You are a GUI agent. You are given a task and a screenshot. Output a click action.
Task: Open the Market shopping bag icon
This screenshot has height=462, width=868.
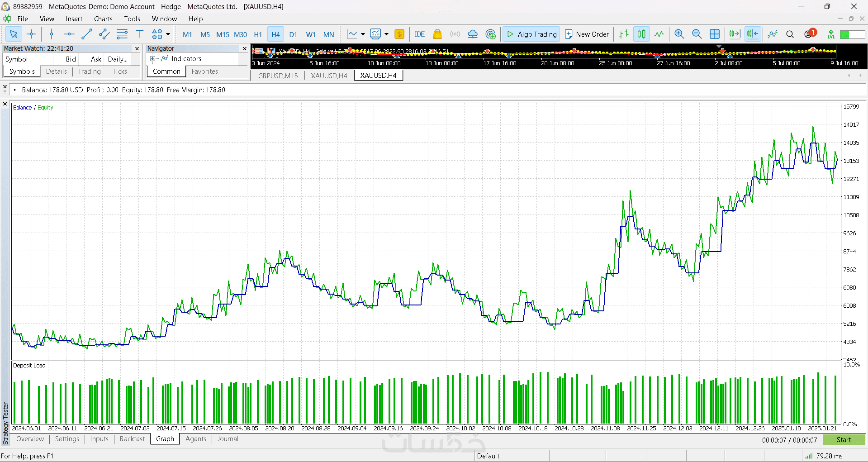[437, 34]
